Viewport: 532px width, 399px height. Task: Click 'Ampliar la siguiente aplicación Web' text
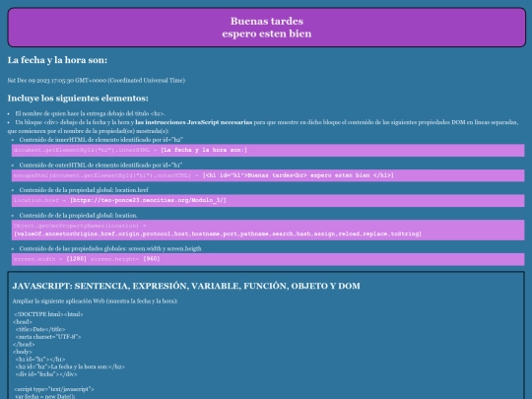click(95, 301)
